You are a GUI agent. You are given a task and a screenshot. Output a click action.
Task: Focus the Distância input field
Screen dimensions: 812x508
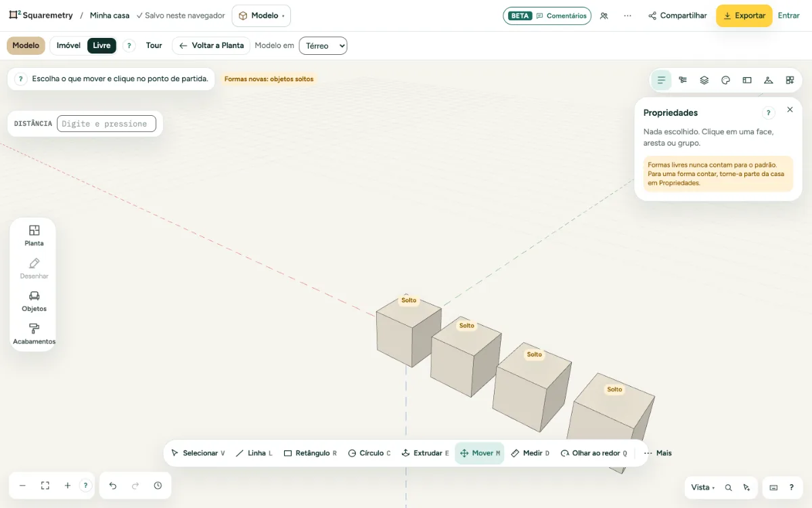[x=106, y=124]
